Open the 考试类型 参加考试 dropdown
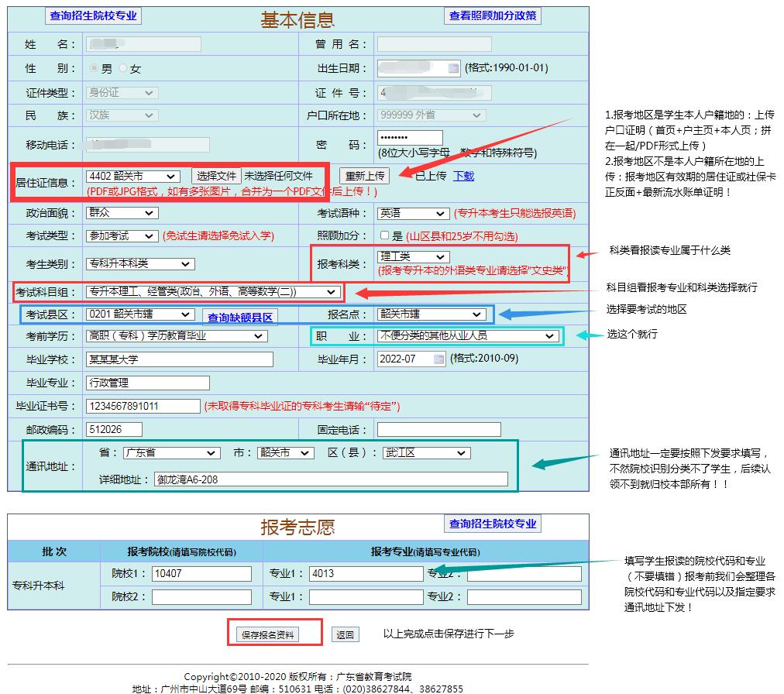Image resolution: width=784 pixels, height=694 pixels. coord(122,235)
